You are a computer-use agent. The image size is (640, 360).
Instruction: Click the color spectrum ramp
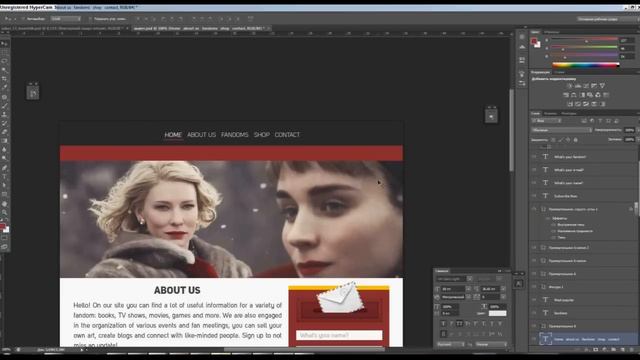point(586,64)
